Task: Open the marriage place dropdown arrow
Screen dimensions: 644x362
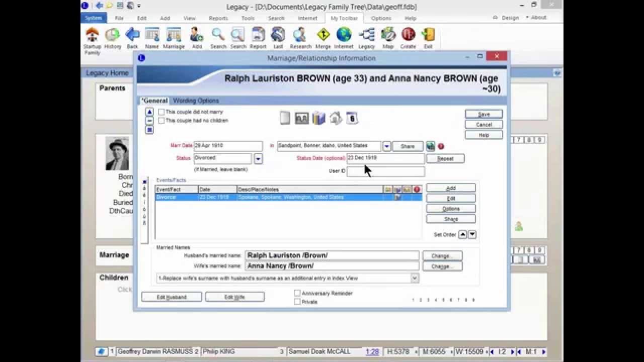Action: (x=386, y=146)
